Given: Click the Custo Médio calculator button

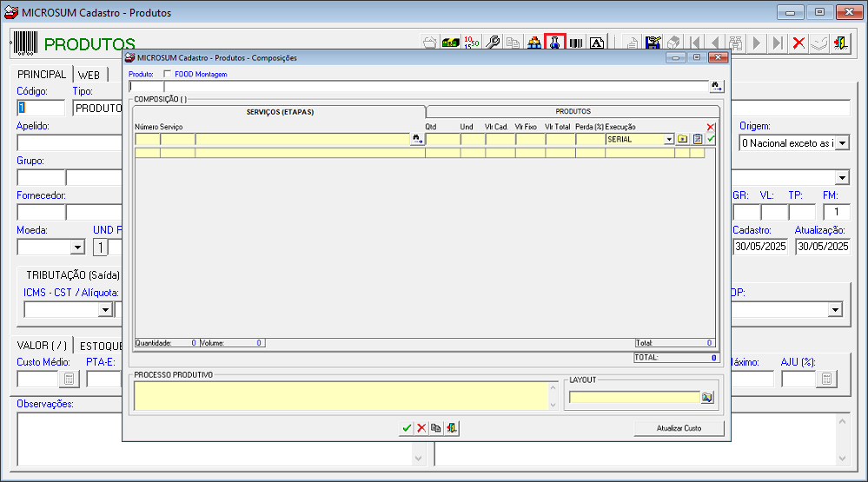Looking at the screenshot, I should 69,379.
